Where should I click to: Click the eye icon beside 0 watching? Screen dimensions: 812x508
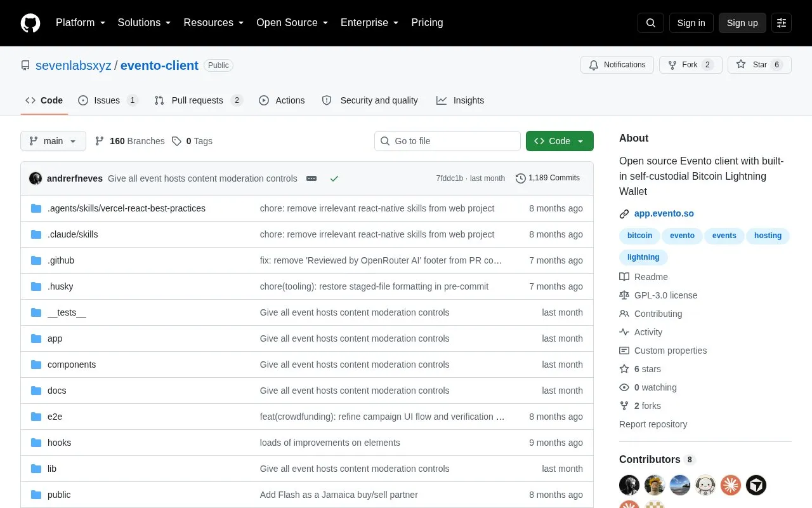pos(624,387)
